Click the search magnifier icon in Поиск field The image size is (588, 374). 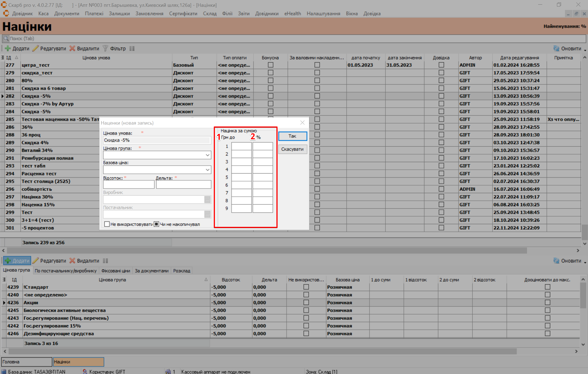[x=6, y=38]
